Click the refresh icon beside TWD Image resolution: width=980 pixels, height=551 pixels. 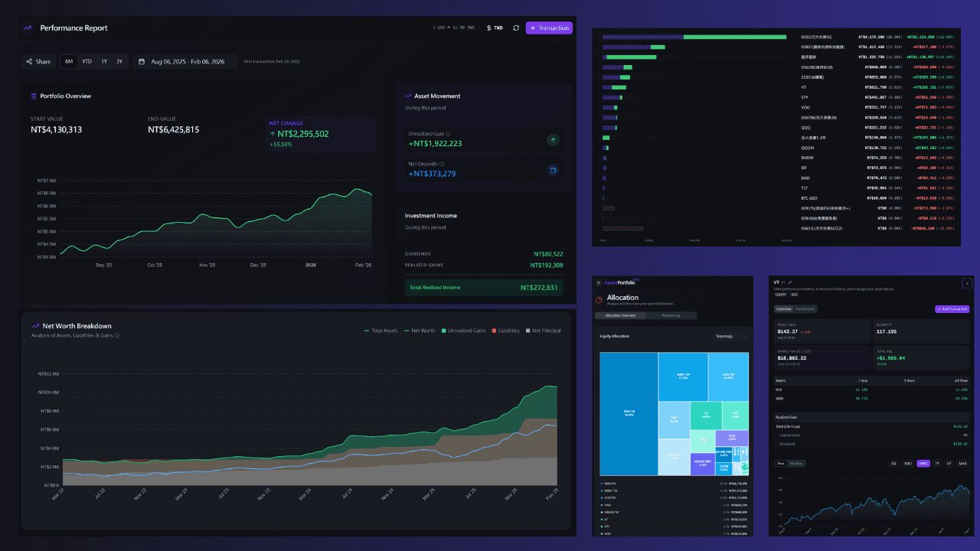pos(516,28)
